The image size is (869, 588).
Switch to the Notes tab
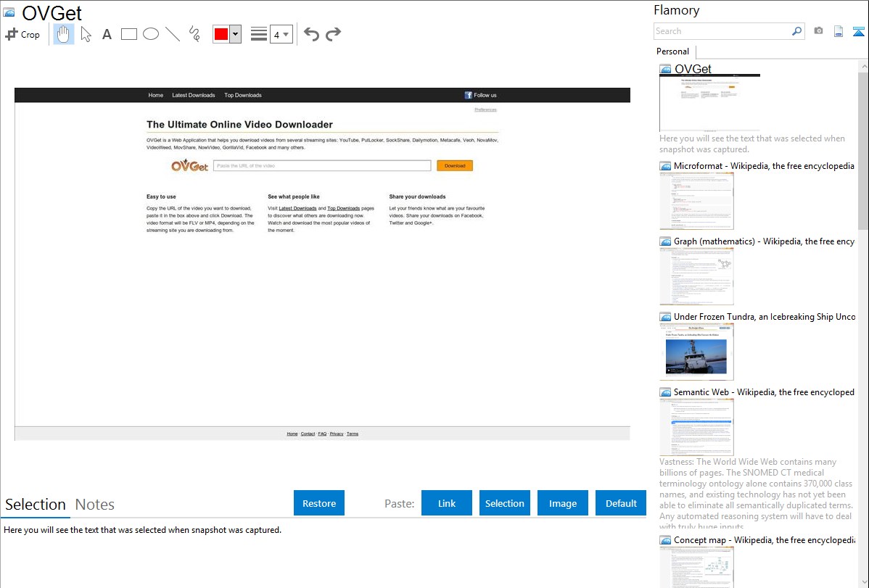(95, 505)
